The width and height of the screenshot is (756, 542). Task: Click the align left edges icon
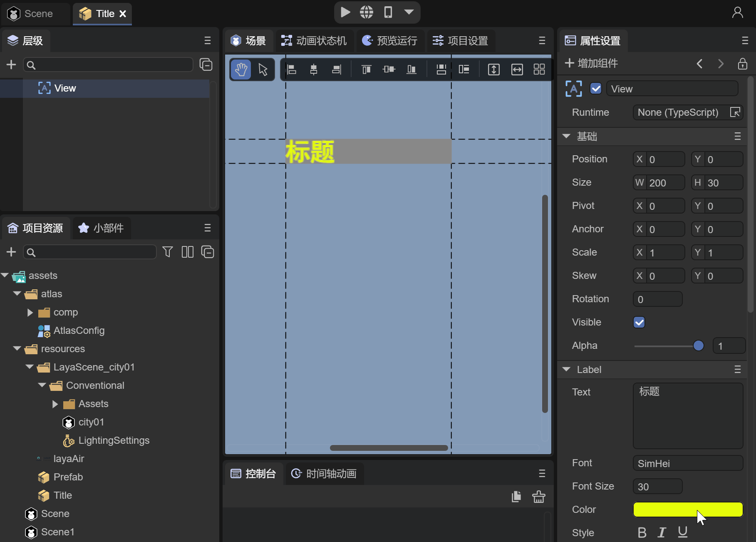[292, 70]
